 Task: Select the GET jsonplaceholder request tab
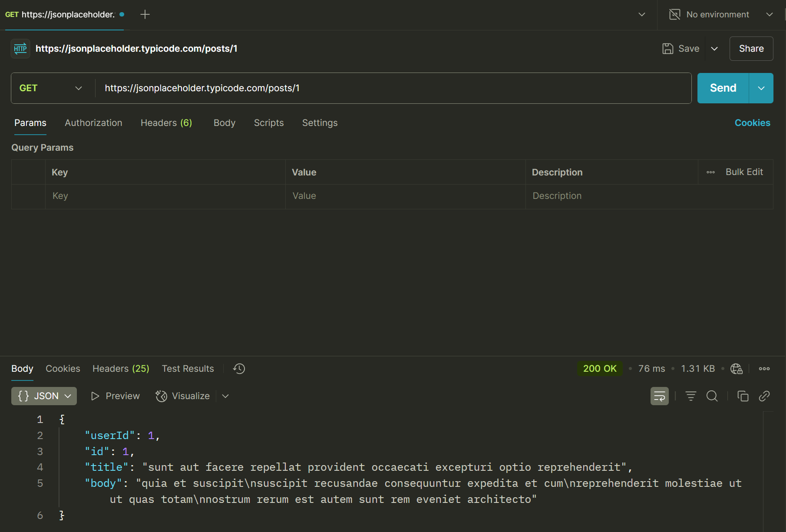click(x=64, y=14)
